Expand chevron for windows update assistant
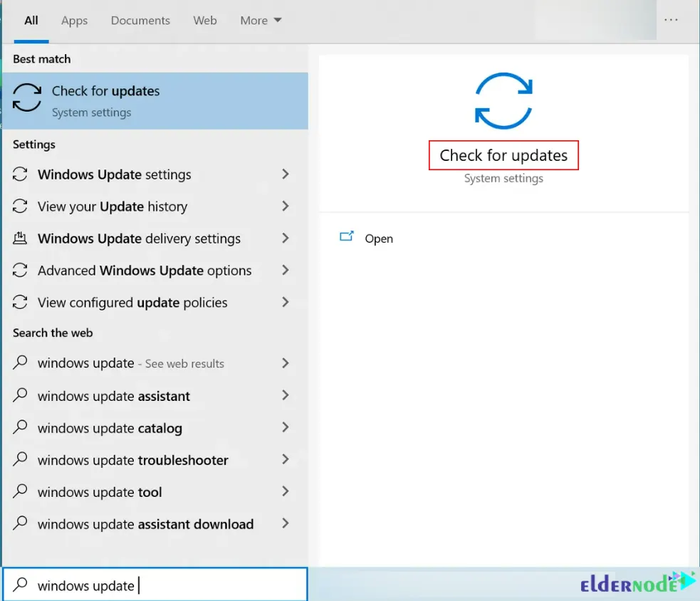700x601 pixels. coord(286,395)
